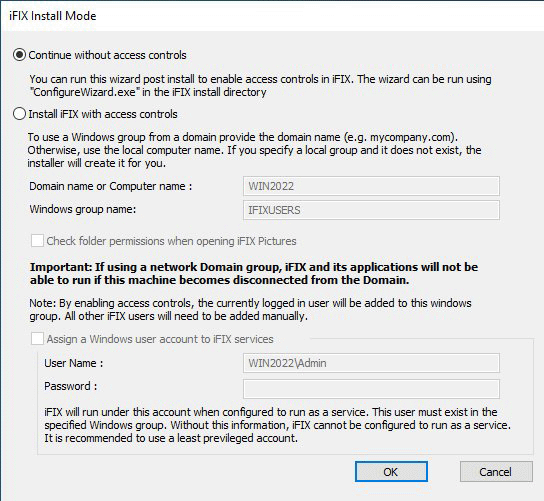The height and width of the screenshot is (501, 544).
Task: Click the iFIX Install Mode title bar
Action: click(272, 16)
